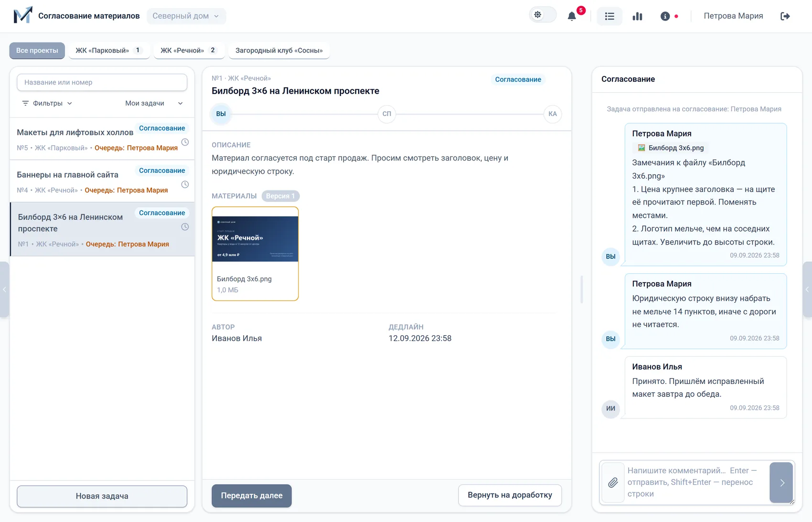Focus the Напишите комментарий field
Viewport: 812px width, 522px height.
(696, 482)
